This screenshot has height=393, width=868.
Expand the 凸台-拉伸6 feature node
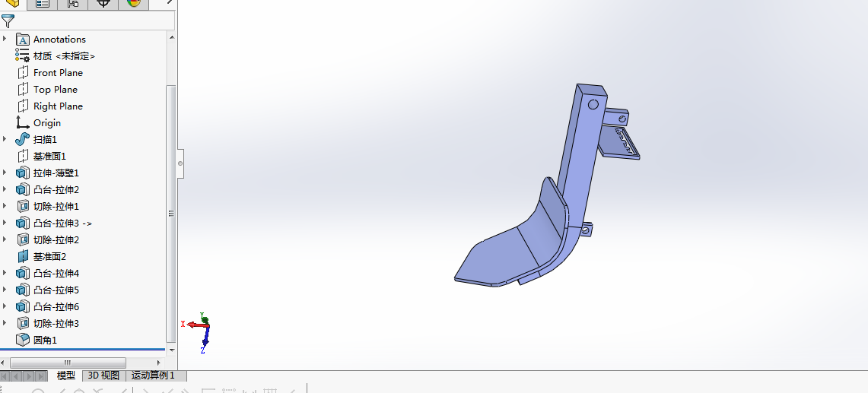coord(5,306)
